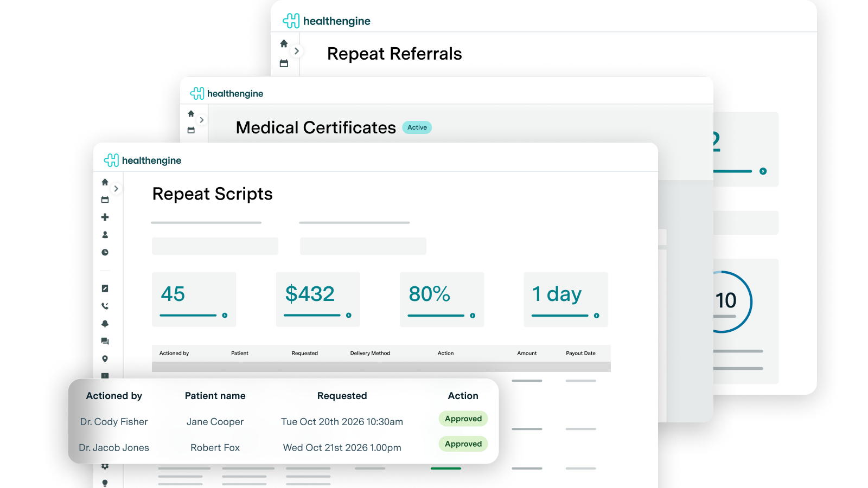
Task: Sort by the Payout Date column header
Action: pyautogui.click(x=581, y=353)
